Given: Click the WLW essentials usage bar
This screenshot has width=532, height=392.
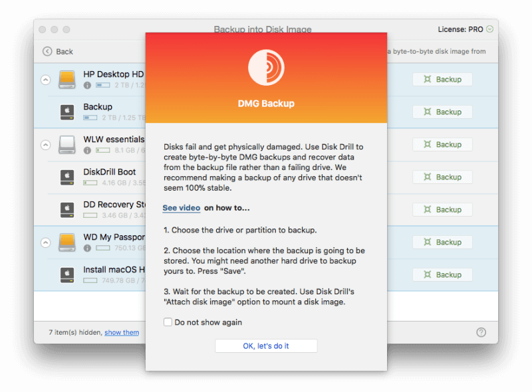Looking at the screenshot, I should pyautogui.click(x=103, y=150).
